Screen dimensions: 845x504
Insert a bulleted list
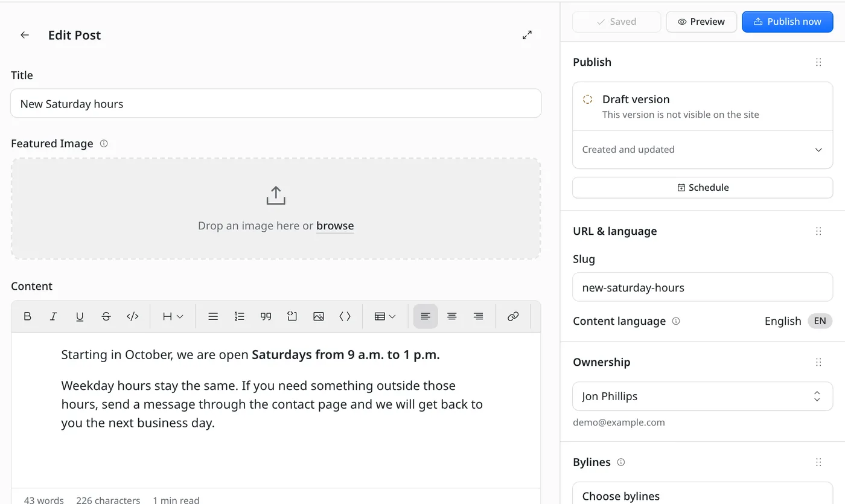213,316
